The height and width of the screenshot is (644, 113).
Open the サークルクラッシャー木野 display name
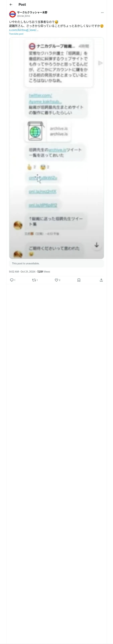(32, 12)
